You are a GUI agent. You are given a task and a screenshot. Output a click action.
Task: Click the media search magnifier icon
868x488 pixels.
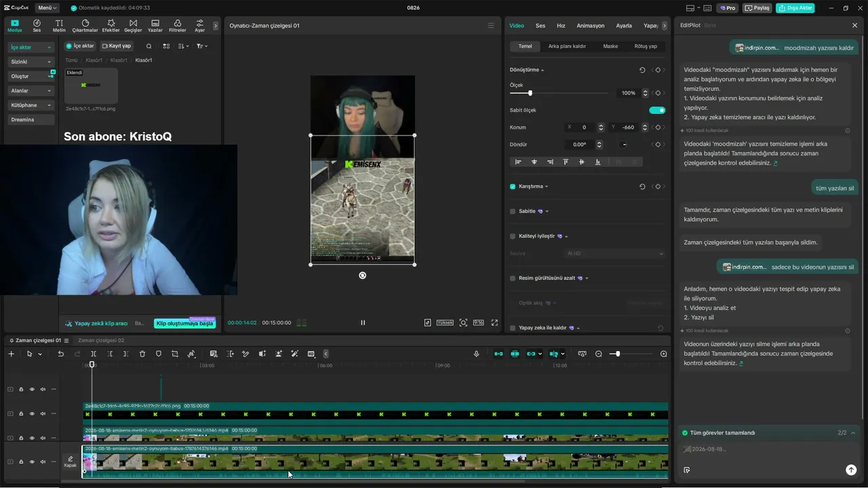[x=149, y=46]
